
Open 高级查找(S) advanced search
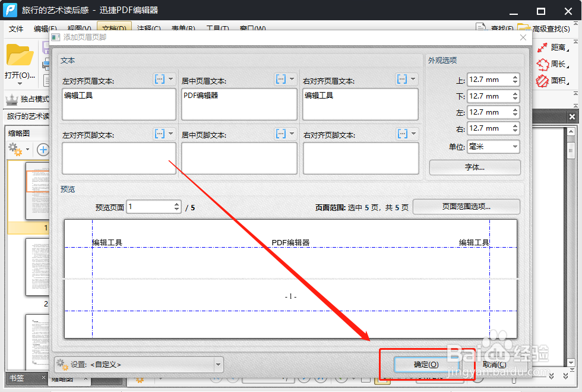tap(544, 29)
